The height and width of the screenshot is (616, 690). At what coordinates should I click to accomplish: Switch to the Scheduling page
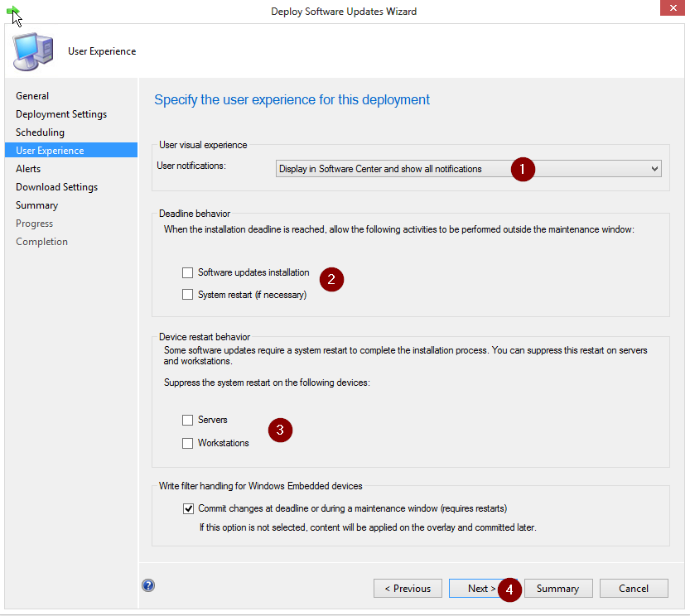tap(40, 132)
